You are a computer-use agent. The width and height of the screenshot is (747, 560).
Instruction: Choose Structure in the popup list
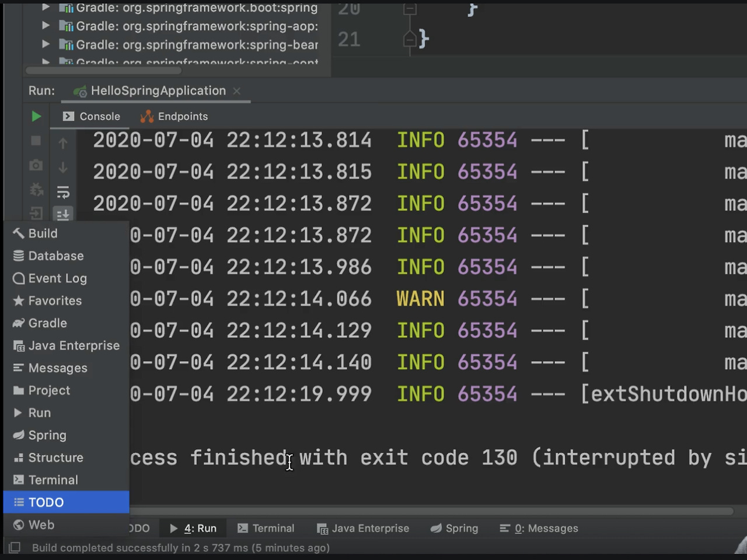[66, 457]
